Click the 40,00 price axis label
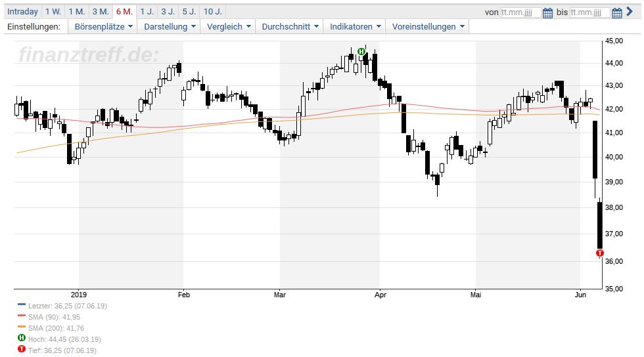 pyautogui.click(x=614, y=157)
